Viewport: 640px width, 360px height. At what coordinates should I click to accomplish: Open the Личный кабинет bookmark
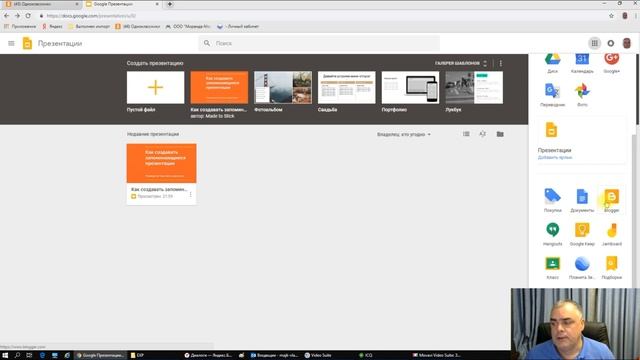click(238, 26)
